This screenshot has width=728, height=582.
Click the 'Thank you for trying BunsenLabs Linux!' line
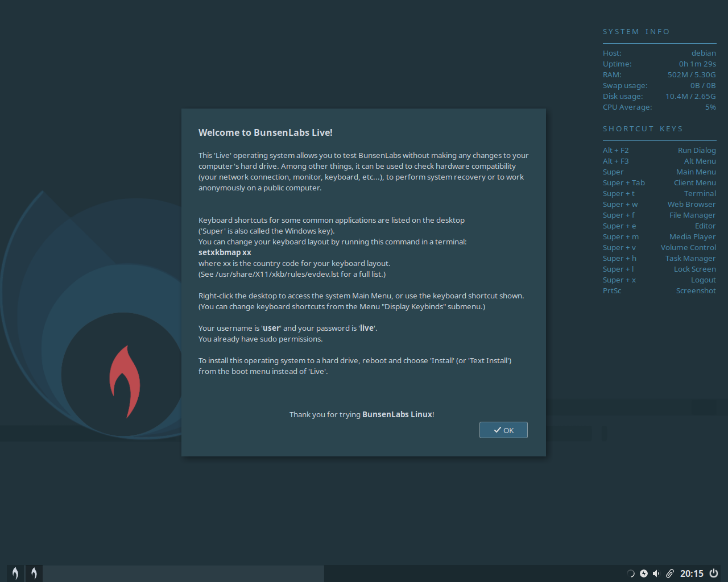[x=362, y=414]
